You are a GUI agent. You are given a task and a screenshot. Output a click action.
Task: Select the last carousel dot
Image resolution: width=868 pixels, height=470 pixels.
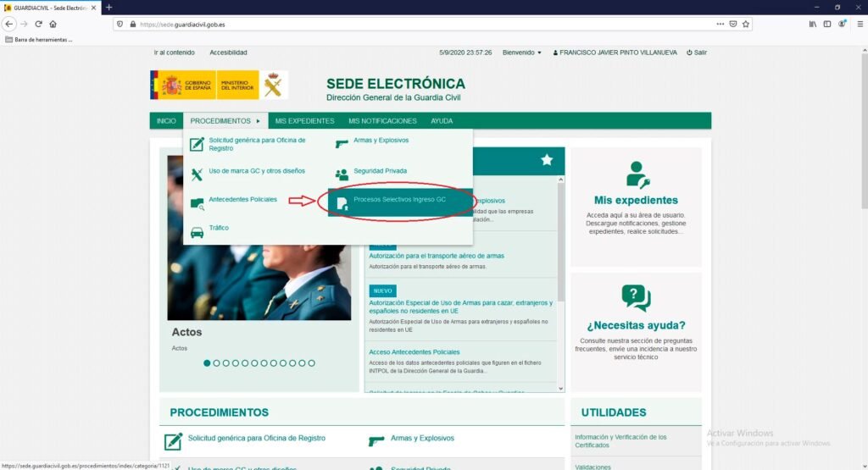(x=312, y=363)
